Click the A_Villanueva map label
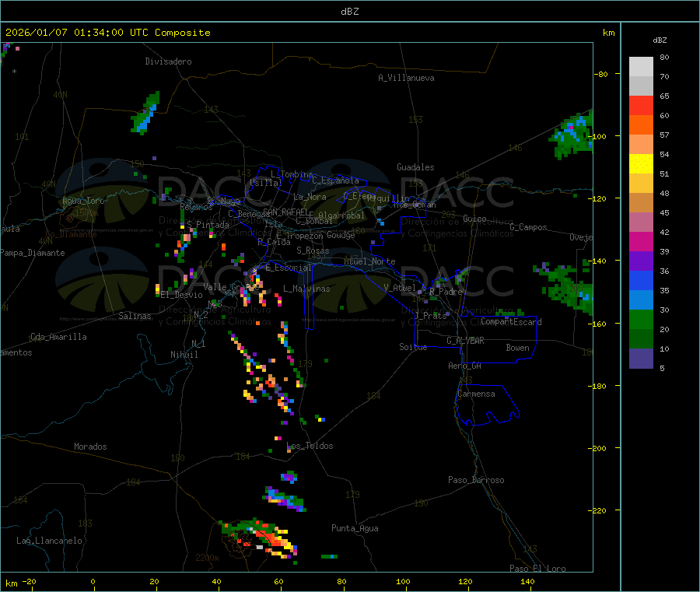The width and height of the screenshot is (700, 592). [x=406, y=78]
